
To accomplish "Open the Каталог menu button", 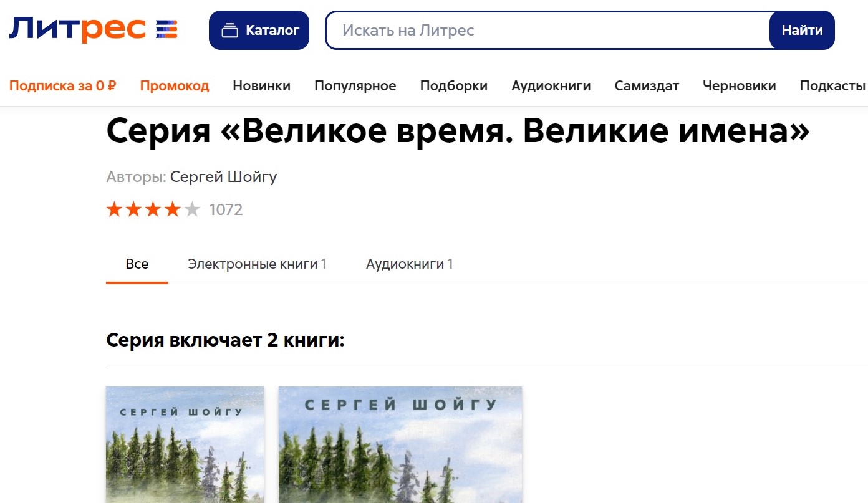I will click(x=259, y=30).
